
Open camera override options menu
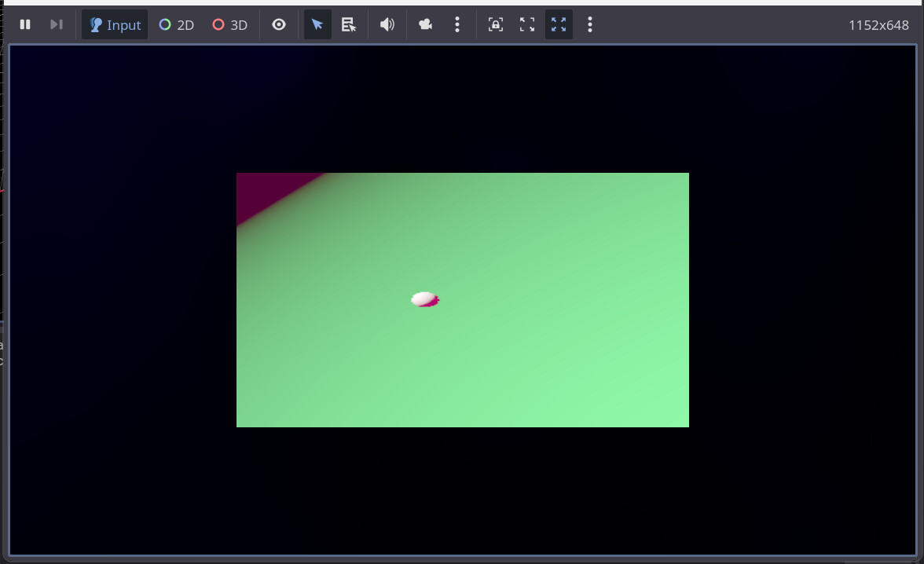pos(457,24)
